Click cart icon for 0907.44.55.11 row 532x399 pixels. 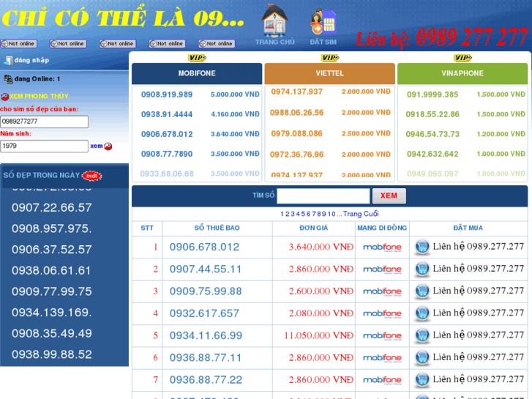(x=422, y=269)
